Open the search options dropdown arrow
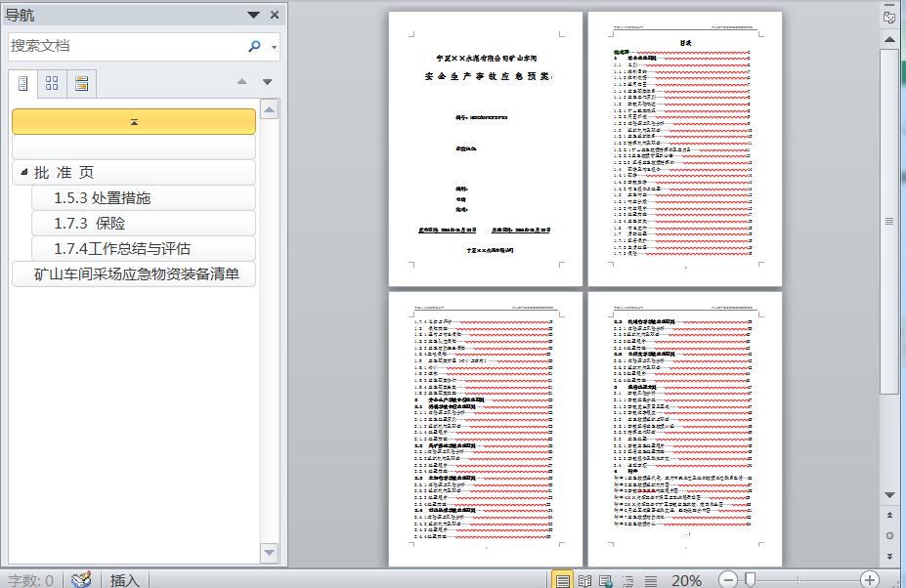Viewport: 906px width, 588px height. tap(275, 47)
